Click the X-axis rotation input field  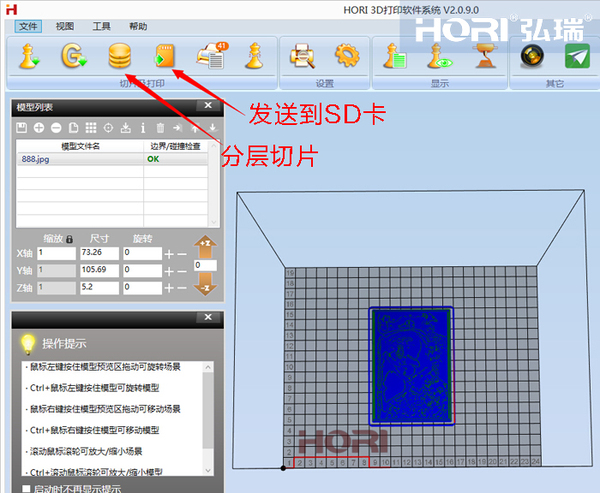[x=142, y=253]
